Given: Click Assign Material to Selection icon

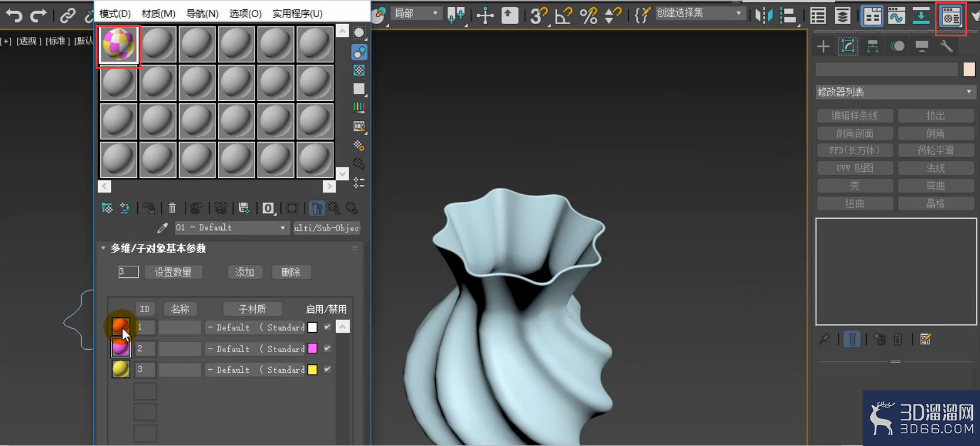Looking at the screenshot, I should pyautogui.click(x=149, y=208).
